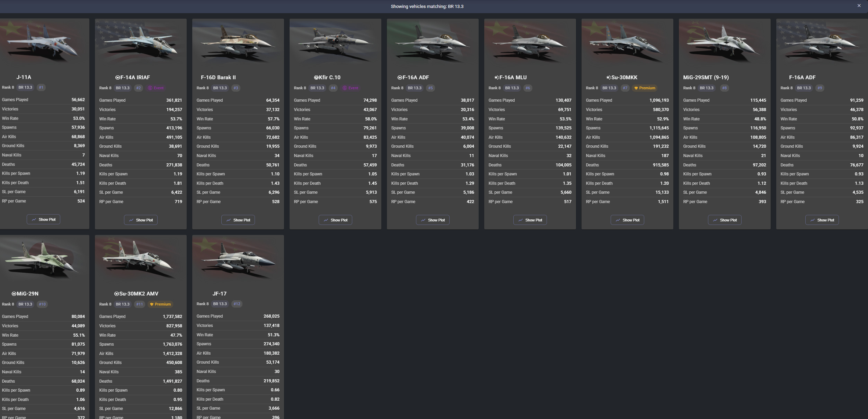Click F-16D Barak II win rate 57.7%
The height and width of the screenshot is (419, 868).
(274, 119)
